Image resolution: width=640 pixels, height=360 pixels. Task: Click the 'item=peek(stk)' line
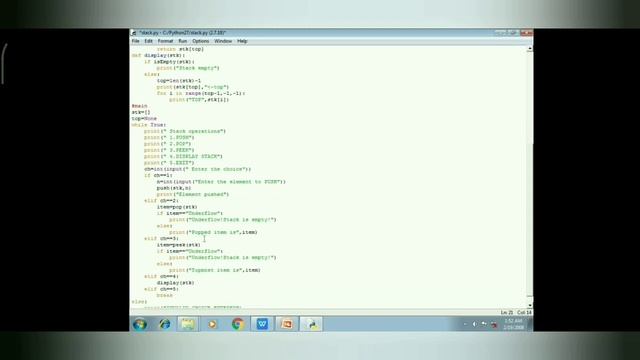click(x=179, y=245)
